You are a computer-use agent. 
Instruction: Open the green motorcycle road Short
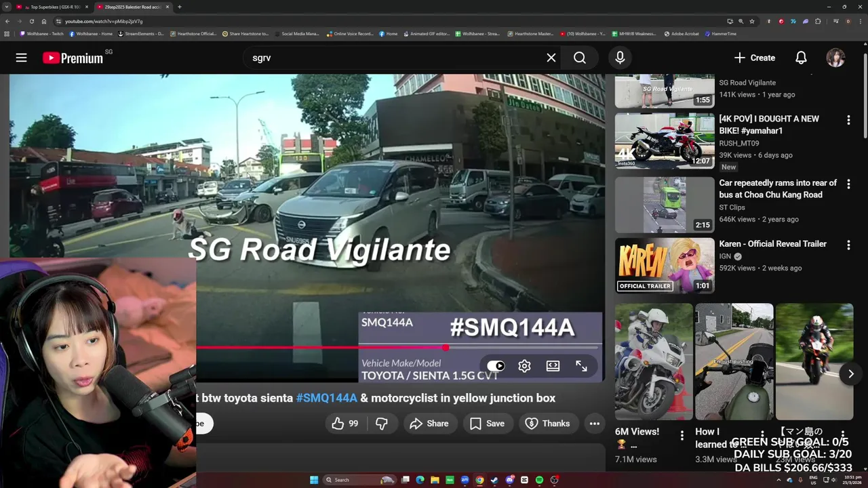tap(734, 361)
